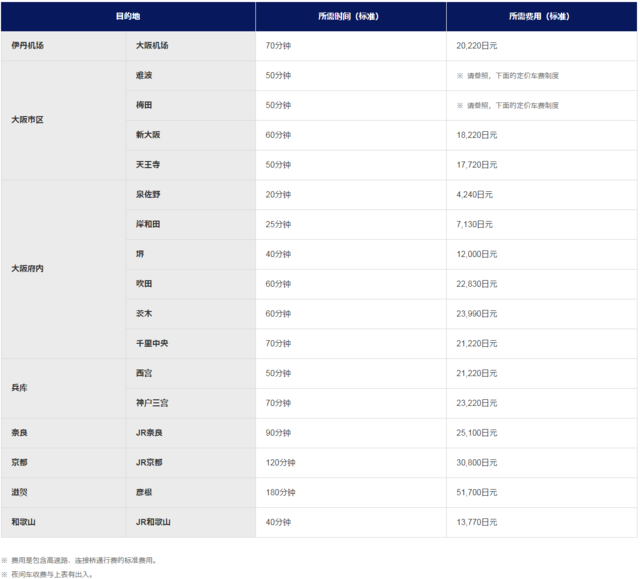The height and width of the screenshot is (579, 640).
Task: Click the 目的地 column header
Action: click(x=128, y=16)
